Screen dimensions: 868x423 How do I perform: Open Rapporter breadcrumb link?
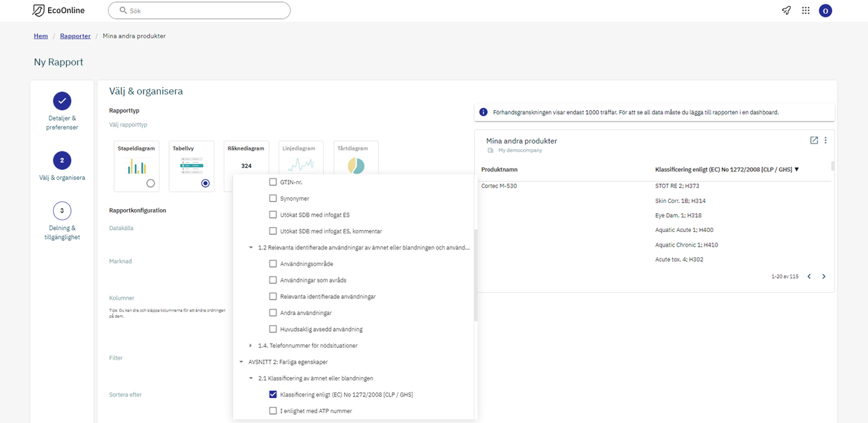(x=75, y=36)
